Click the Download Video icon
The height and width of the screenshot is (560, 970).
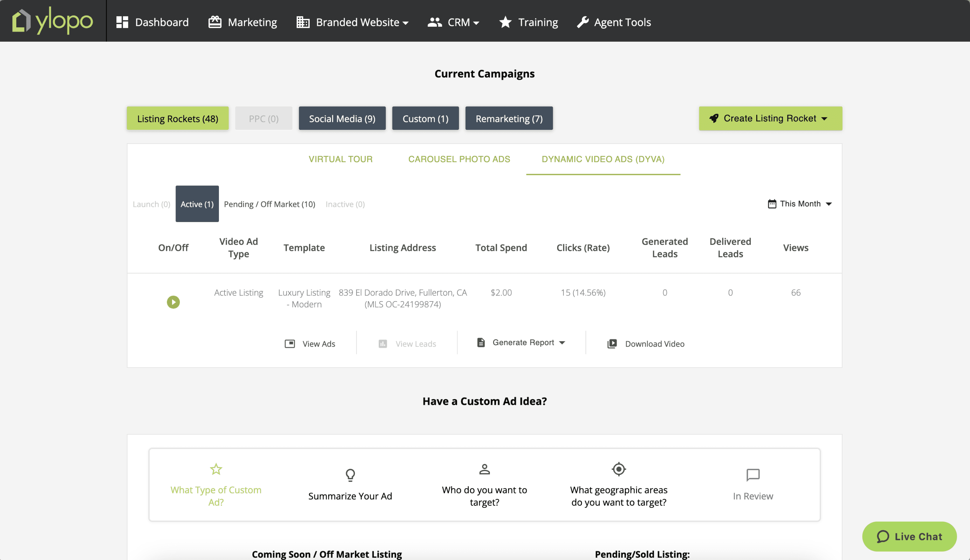612,343
